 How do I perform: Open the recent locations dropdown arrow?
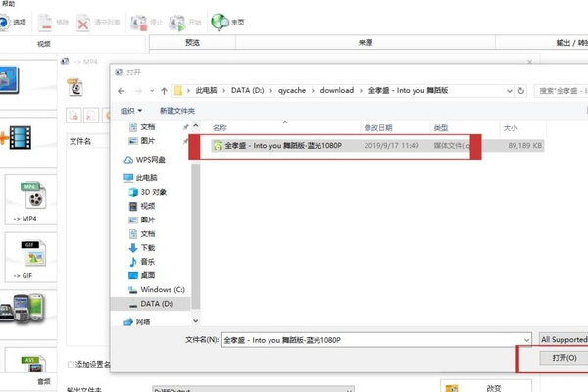click(x=152, y=91)
